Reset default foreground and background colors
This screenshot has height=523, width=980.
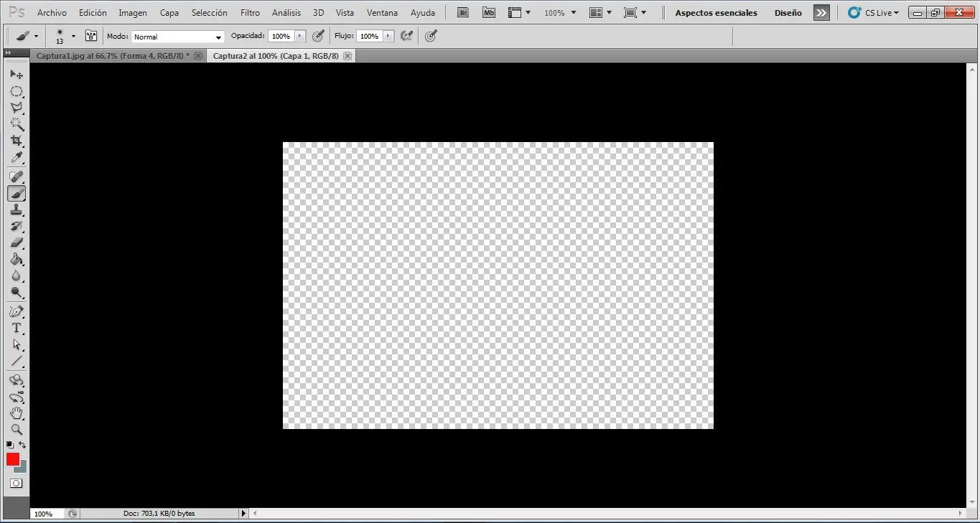[10, 445]
